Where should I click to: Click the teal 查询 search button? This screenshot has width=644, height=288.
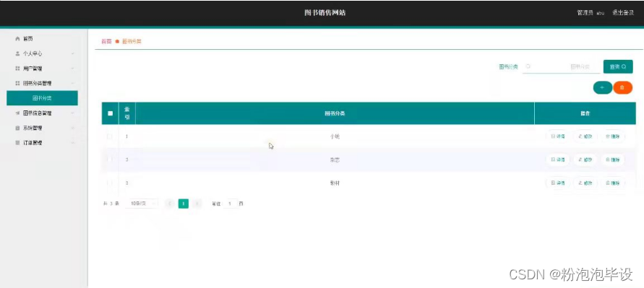(x=618, y=66)
